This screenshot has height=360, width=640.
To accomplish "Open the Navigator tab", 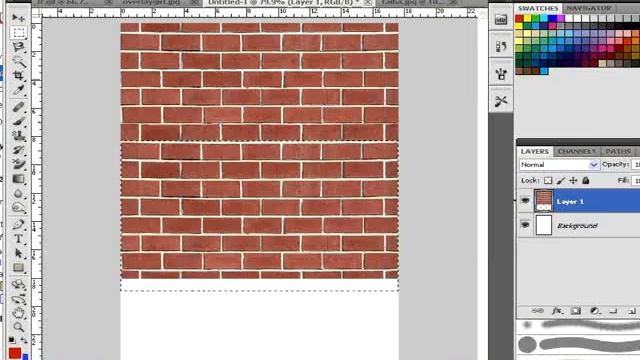I will 589,8.
